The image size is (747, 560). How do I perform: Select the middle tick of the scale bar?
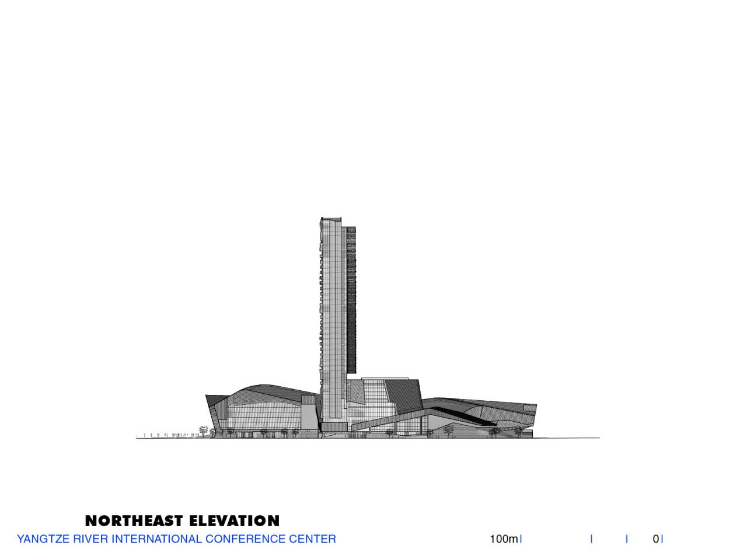tap(592, 539)
